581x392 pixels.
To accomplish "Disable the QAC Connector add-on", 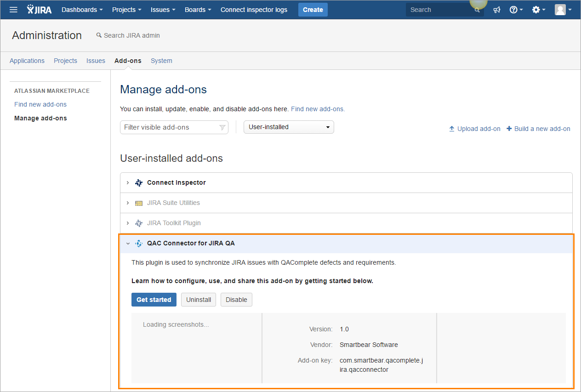I will (x=236, y=299).
